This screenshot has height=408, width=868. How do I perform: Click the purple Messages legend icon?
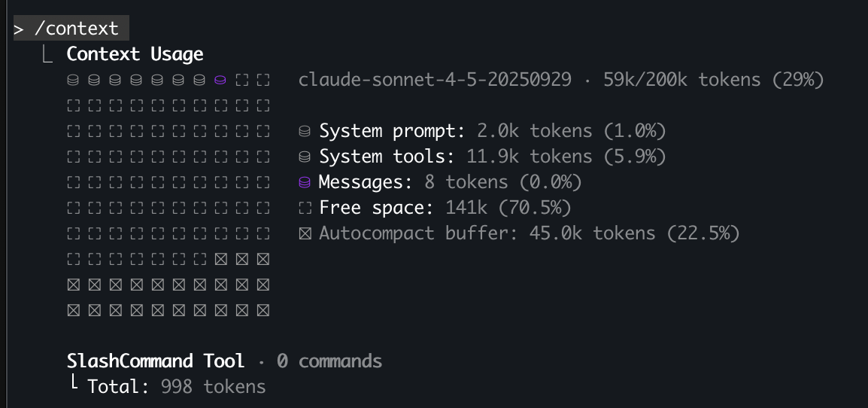coord(305,182)
